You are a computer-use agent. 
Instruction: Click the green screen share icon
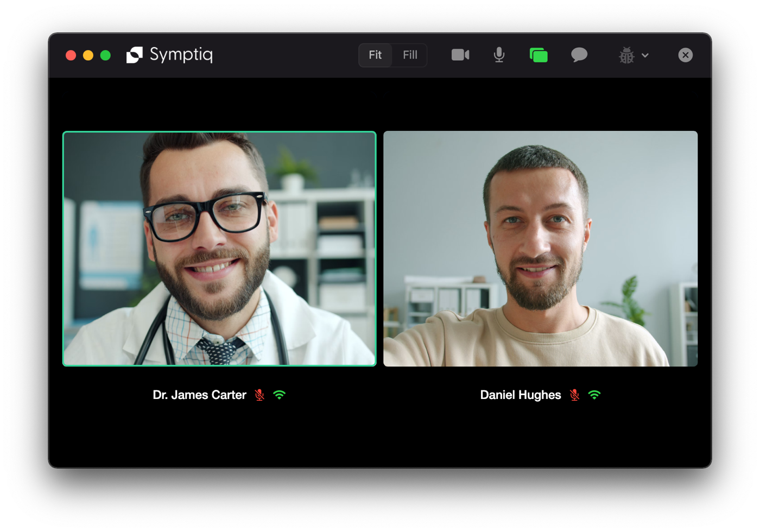[539, 55]
